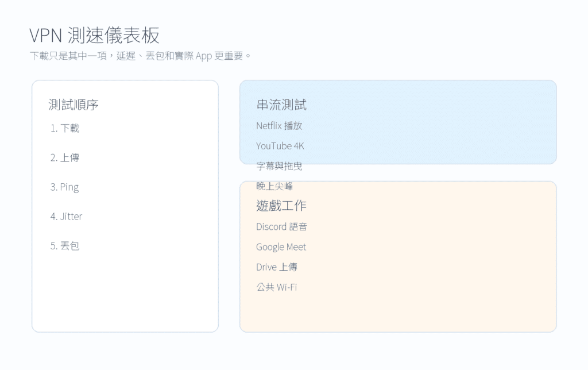Click the 串流測試 card heading

click(281, 105)
